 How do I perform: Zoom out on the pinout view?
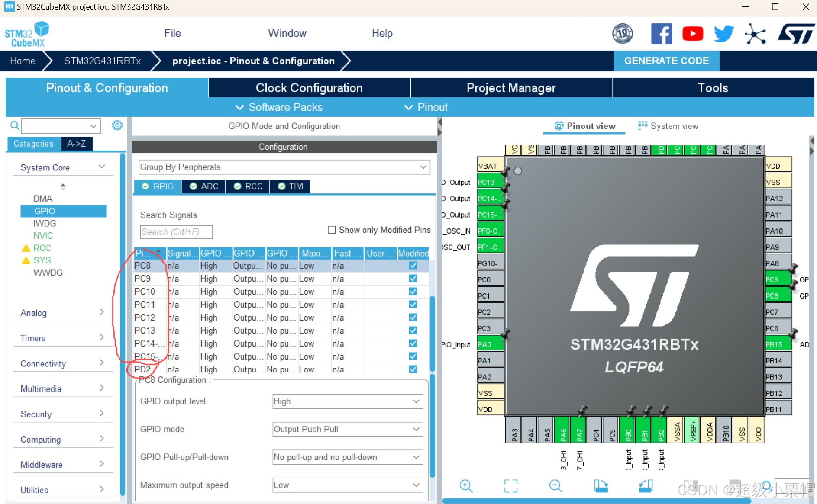[x=555, y=486]
